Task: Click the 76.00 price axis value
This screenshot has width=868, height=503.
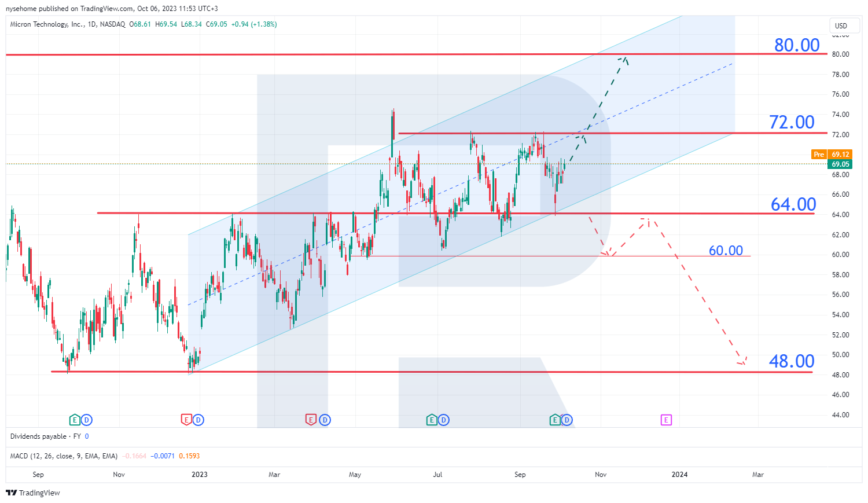Action: (x=841, y=94)
